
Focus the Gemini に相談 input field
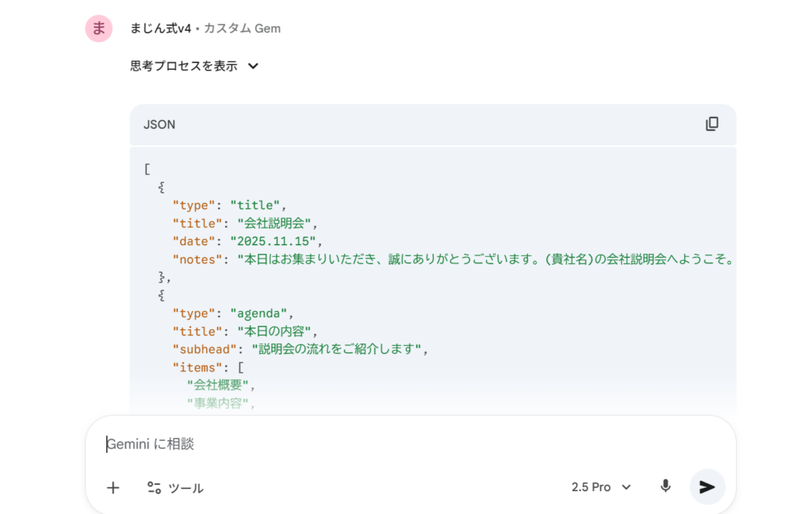[396, 444]
